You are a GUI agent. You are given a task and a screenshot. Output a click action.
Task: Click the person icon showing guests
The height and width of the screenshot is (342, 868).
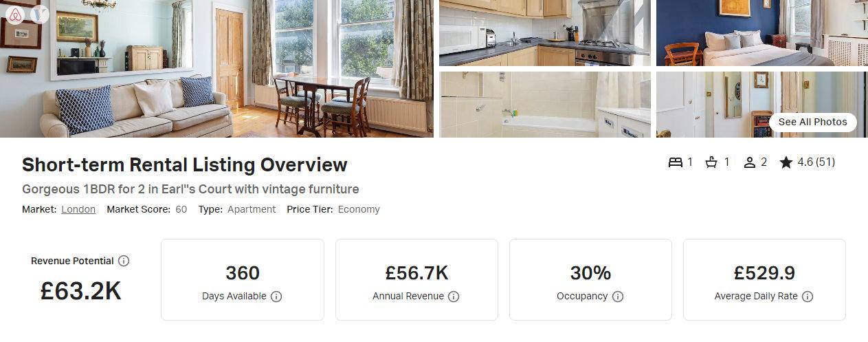tap(750, 162)
